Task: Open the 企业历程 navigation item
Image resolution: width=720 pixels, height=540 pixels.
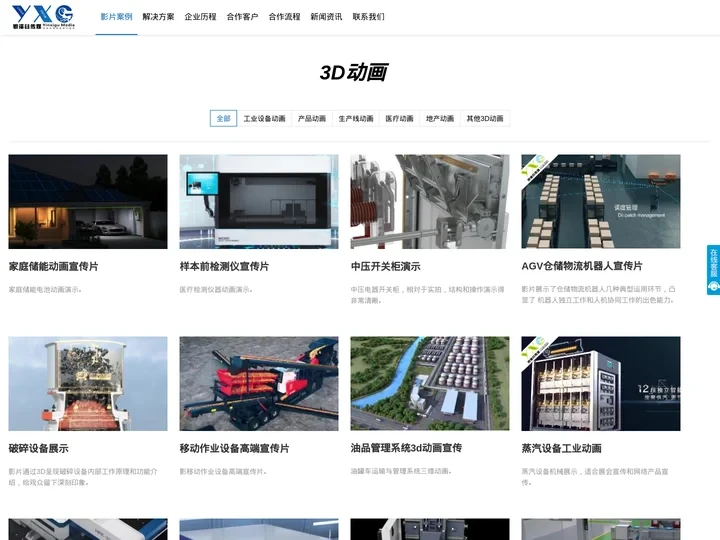Action: coord(200,17)
